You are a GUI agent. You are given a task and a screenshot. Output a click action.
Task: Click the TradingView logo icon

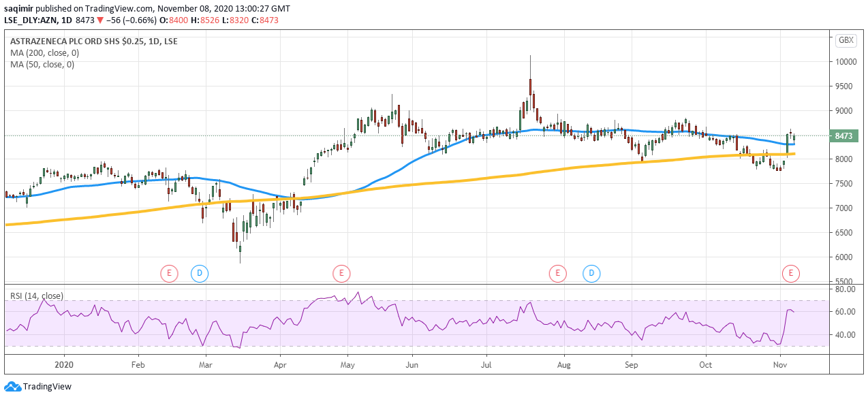tap(12, 386)
